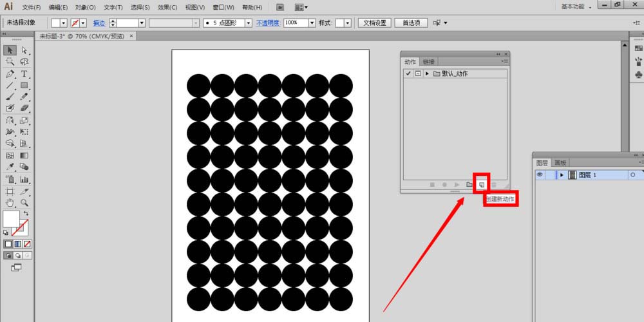This screenshot has width=644, height=322.
Task: Expand the 默认_动作 action set
Action: coord(427,73)
